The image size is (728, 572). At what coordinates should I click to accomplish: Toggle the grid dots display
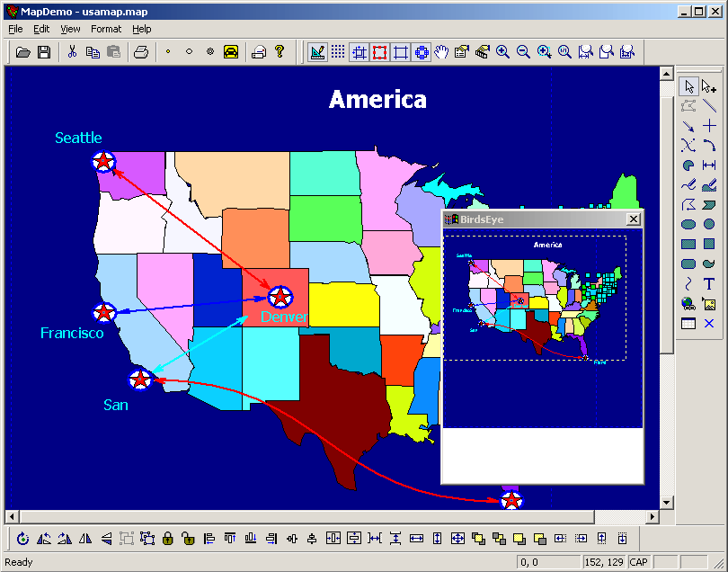tap(338, 52)
